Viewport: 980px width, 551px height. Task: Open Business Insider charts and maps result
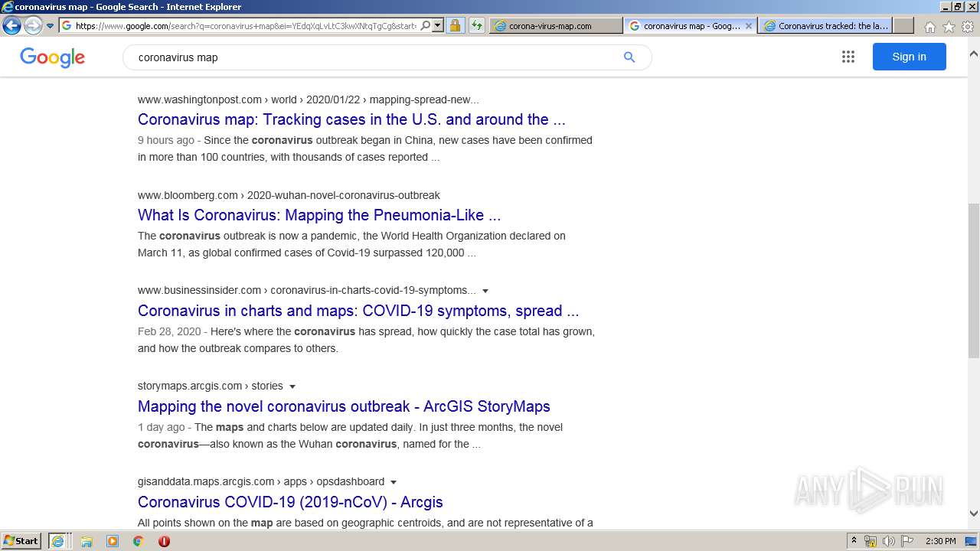(x=358, y=311)
